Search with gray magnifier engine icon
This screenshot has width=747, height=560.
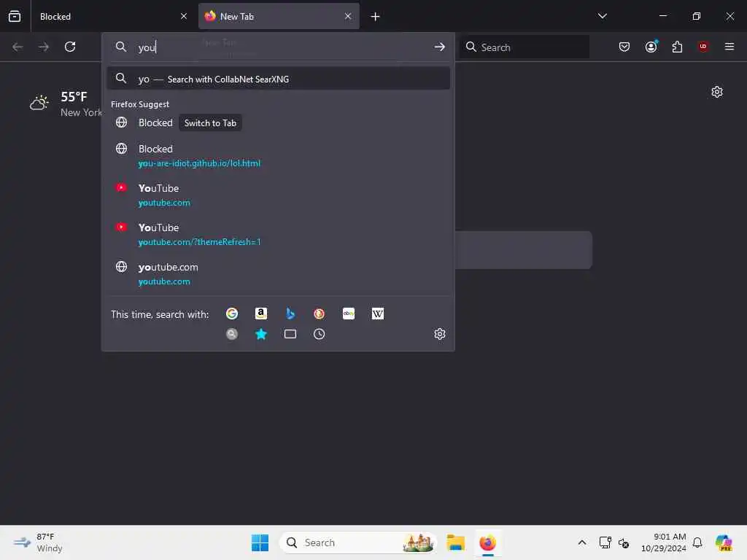(x=232, y=334)
